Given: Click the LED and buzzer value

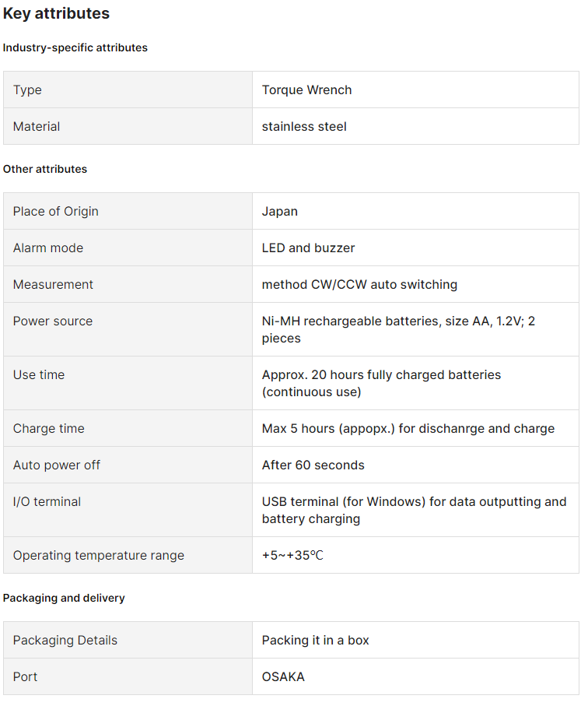Looking at the screenshot, I should coord(308,248).
